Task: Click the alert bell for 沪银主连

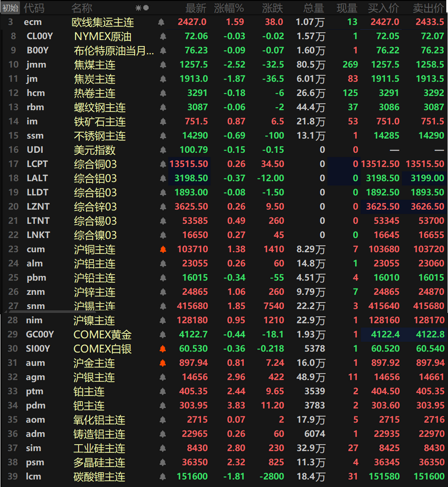Action: pyautogui.click(x=162, y=377)
